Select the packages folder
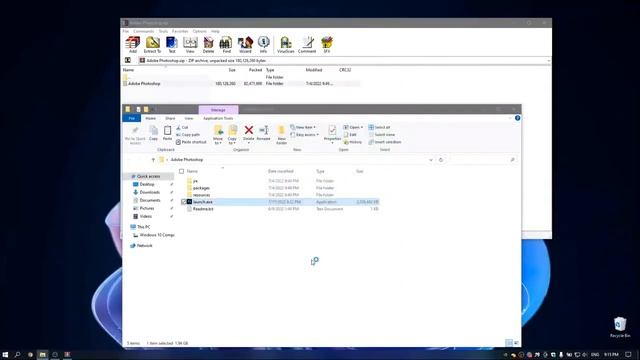 (201, 188)
